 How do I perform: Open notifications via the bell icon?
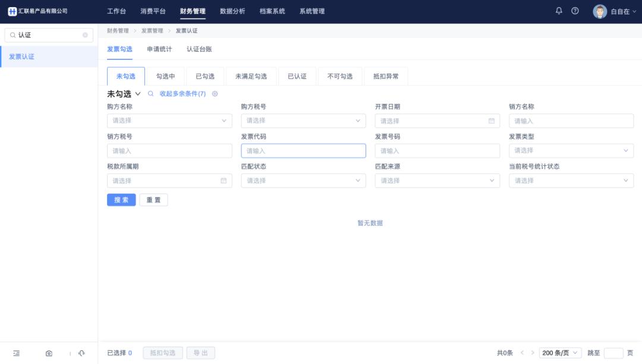point(559,11)
